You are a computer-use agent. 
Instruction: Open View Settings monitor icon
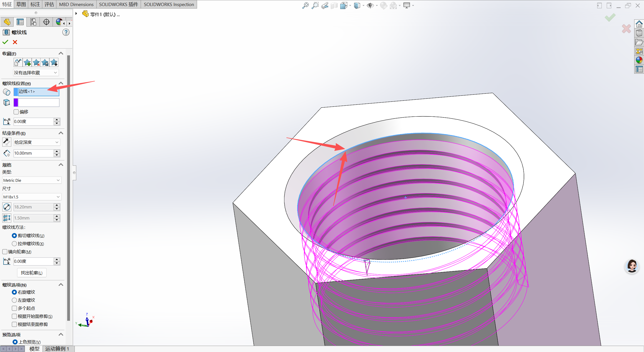[x=407, y=5]
